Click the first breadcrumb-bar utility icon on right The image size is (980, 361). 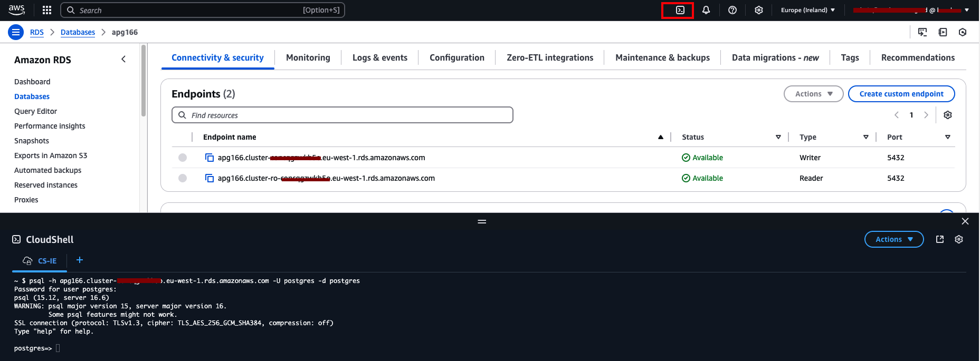[922, 32]
